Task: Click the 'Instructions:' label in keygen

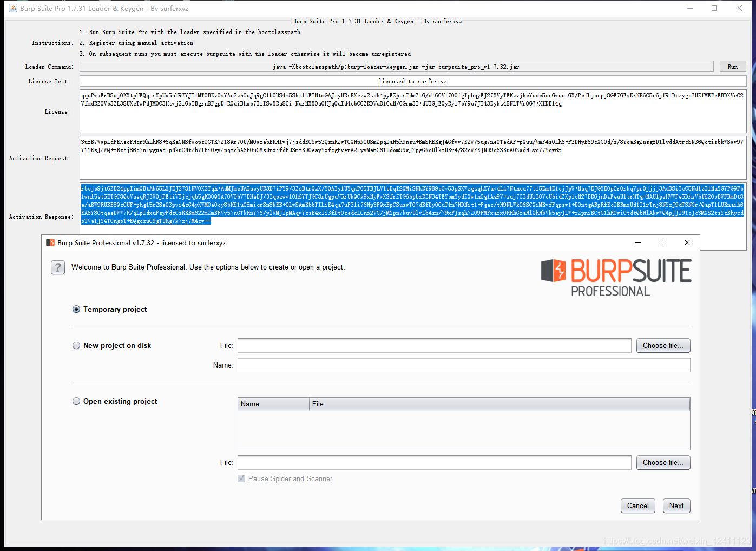Action: [x=52, y=43]
